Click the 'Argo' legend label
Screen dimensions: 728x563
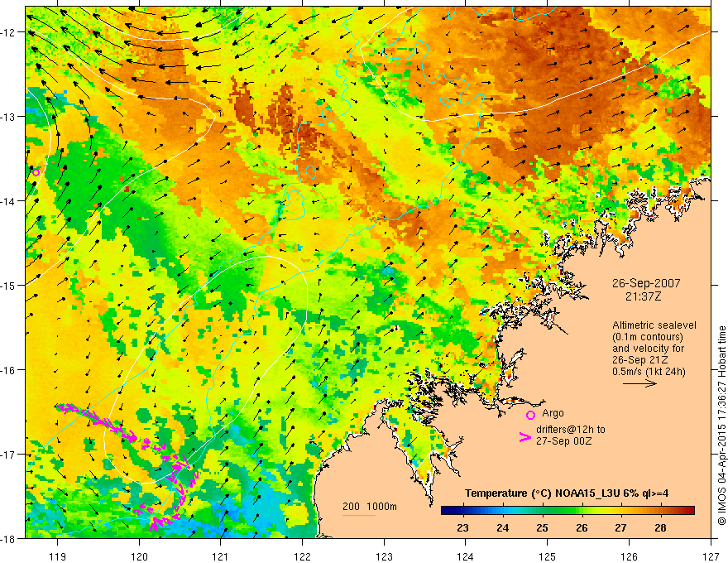[x=553, y=413]
